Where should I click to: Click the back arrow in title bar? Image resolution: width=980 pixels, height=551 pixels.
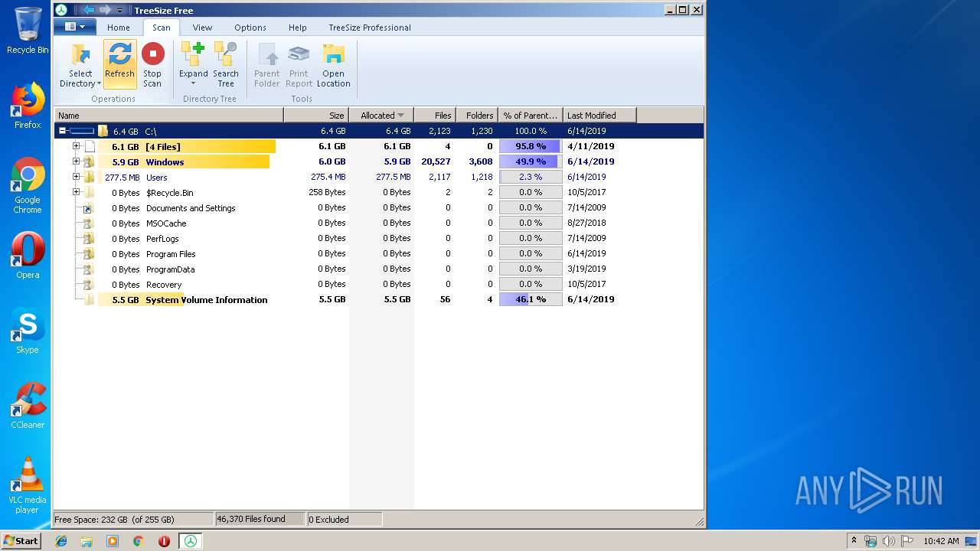coord(87,10)
